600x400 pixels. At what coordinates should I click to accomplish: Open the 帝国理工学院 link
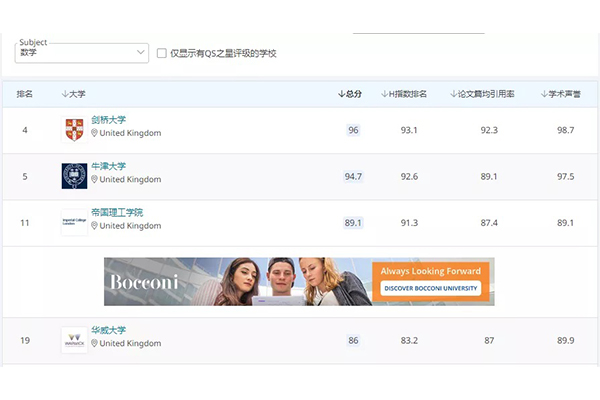click(x=117, y=212)
